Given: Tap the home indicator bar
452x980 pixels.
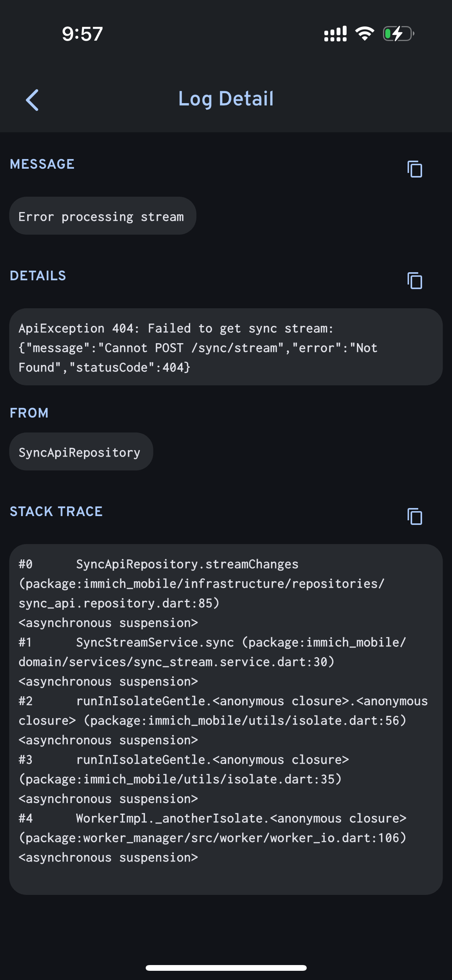Looking at the screenshot, I should (226, 968).
